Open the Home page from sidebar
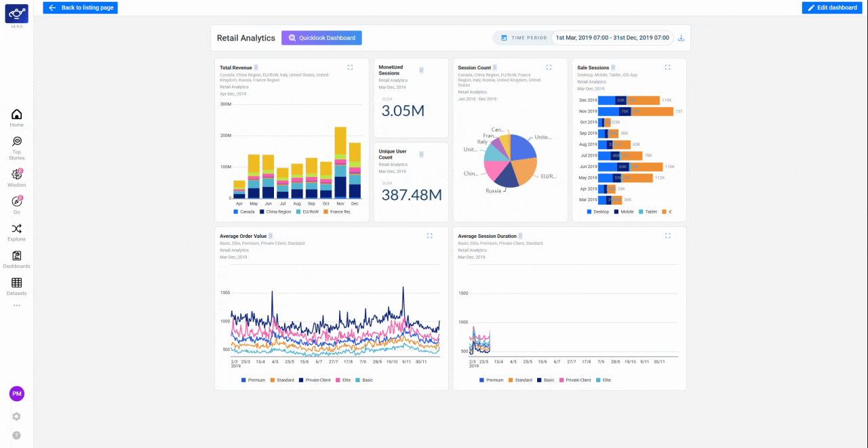 [16, 118]
